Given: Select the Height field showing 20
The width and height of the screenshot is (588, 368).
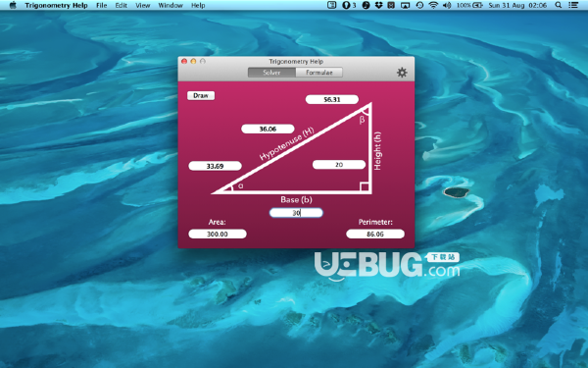Looking at the screenshot, I should point(339,165).
